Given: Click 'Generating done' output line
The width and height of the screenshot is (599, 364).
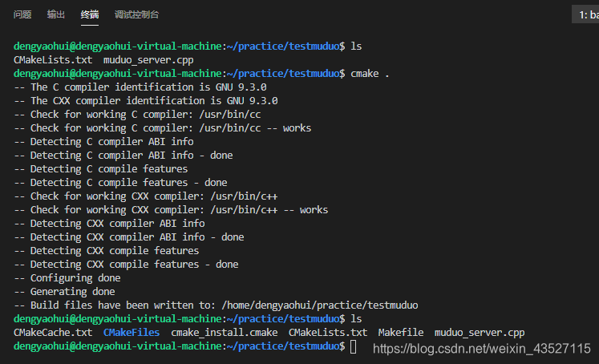Looking at the screenshot, I should pyautogui.click(x=65, y=292).
